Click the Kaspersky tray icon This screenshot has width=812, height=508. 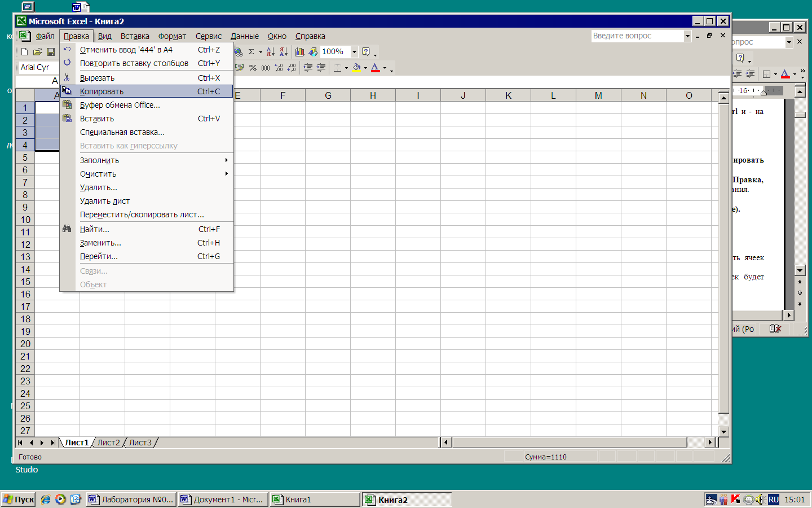[735, 500]
